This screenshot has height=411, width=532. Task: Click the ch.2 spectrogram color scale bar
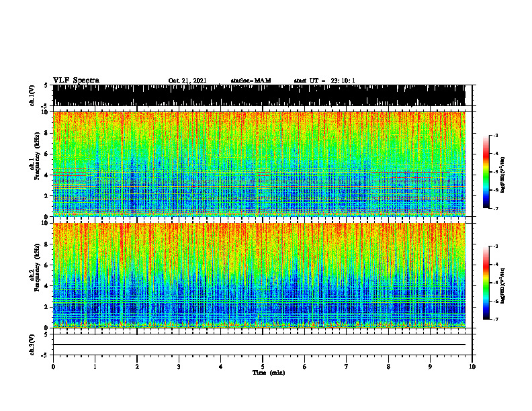(x=486, y=283)
